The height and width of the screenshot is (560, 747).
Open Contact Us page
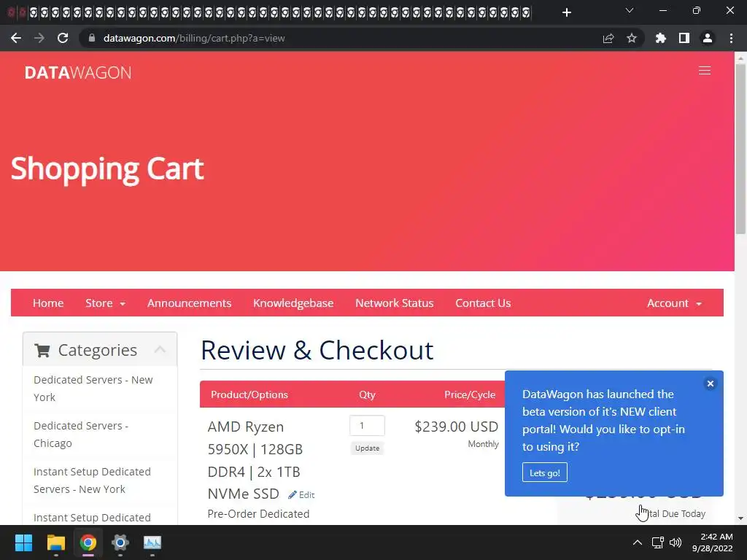pos(483,303)
